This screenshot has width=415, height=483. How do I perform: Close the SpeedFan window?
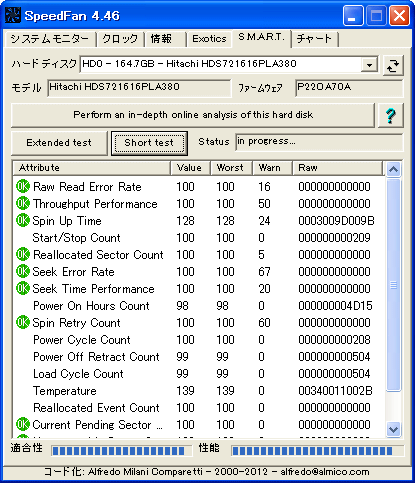[399, 16]
